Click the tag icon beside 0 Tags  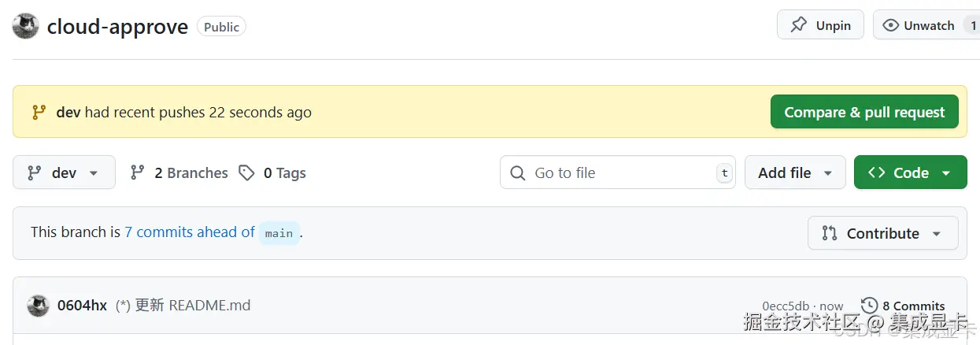point(247,172)
